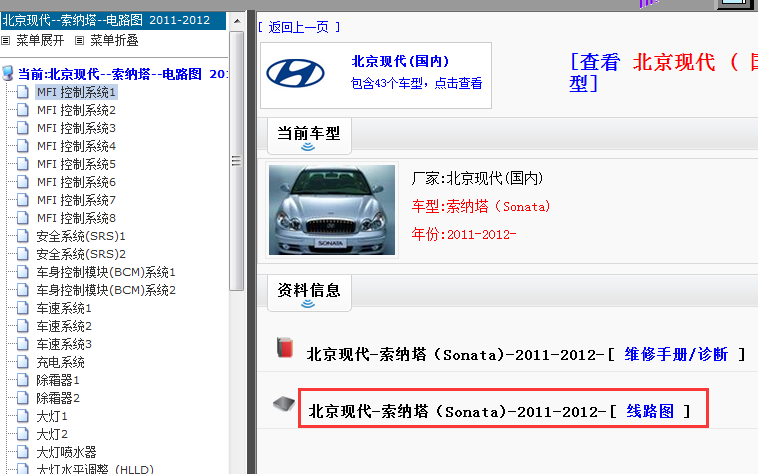Click the page icon beside 大灯2
Image resolution: width=758 pixels, height=474 pixels.
click(23, 433)
